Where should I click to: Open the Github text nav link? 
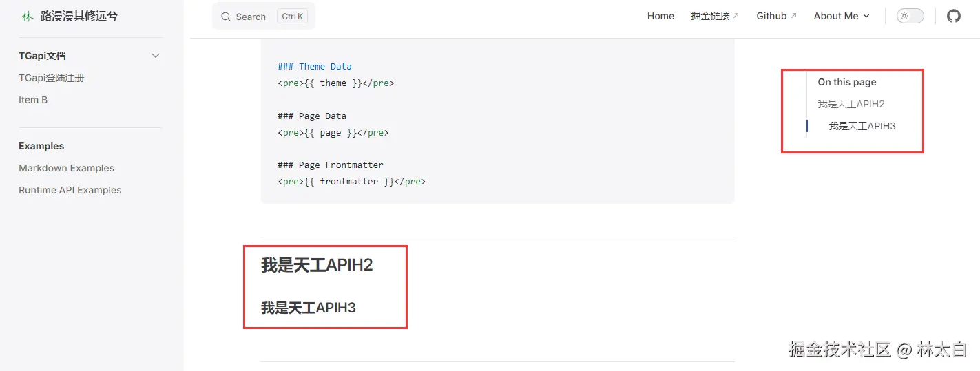pos(771,16)
